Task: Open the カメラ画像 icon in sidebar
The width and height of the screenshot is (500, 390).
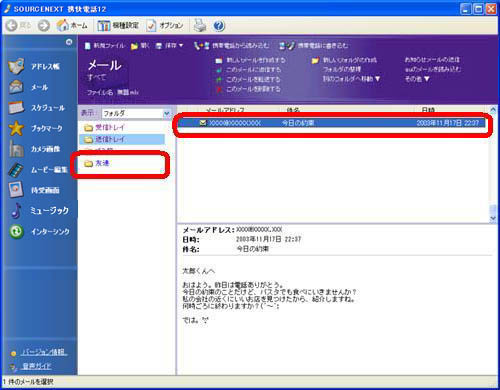Action: tap(16, 149)
